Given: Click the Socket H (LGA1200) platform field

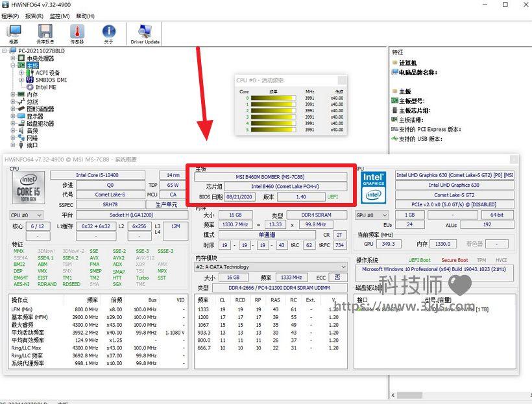Looking at the screenshot, I should [x=132, y=215].
